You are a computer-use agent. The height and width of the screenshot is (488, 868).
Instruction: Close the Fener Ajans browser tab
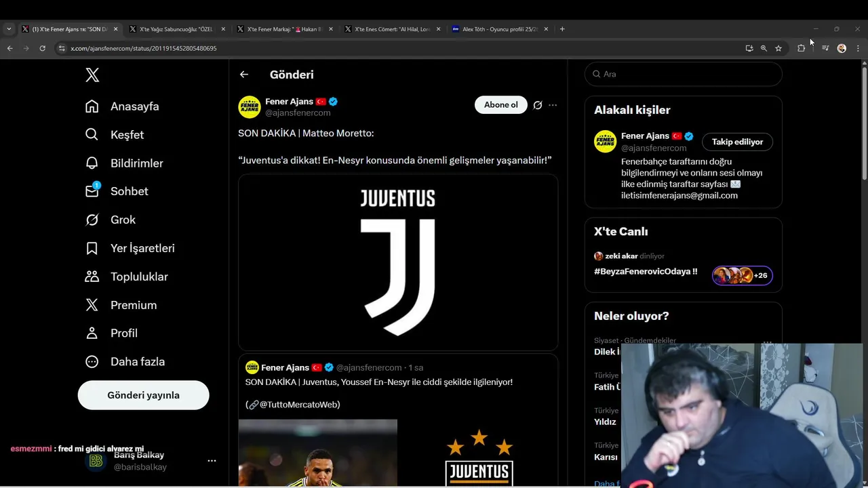pyautogui.click(x=115, y=29)
